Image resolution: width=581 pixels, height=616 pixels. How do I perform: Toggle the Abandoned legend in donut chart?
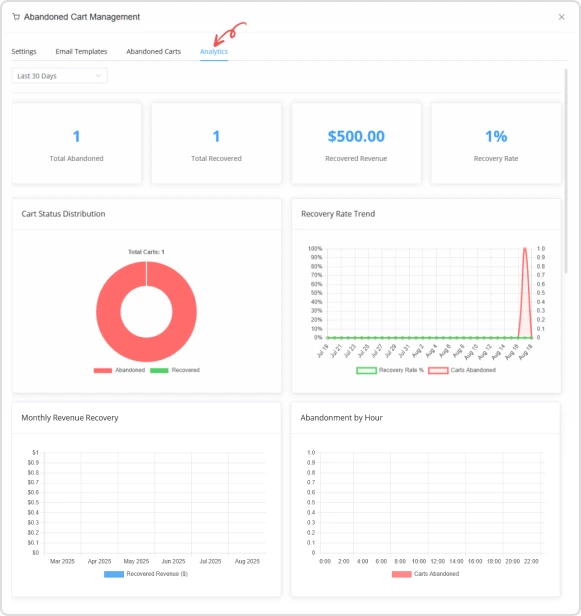(119, 370)
